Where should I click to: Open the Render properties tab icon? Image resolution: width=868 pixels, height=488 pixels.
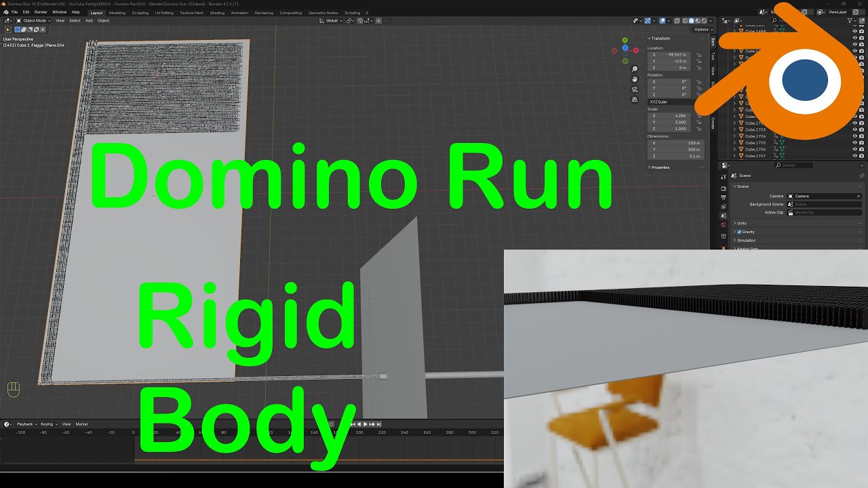tap(724, 188)
